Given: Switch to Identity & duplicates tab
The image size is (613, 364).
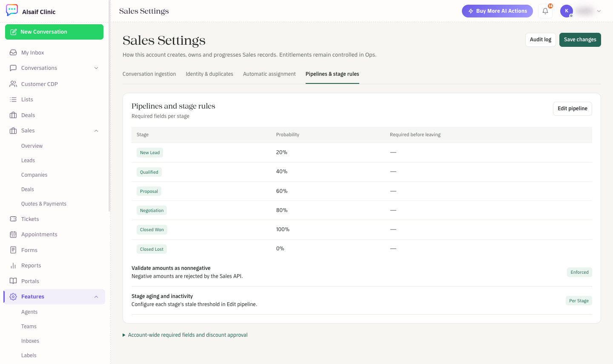Looking at the screenshot, I should point(209,74).
